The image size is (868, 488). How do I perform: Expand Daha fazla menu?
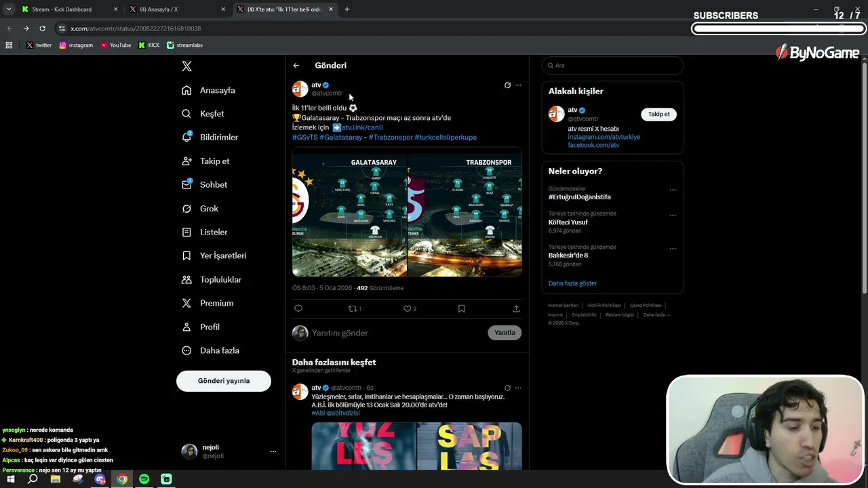(x=210, y=350)
